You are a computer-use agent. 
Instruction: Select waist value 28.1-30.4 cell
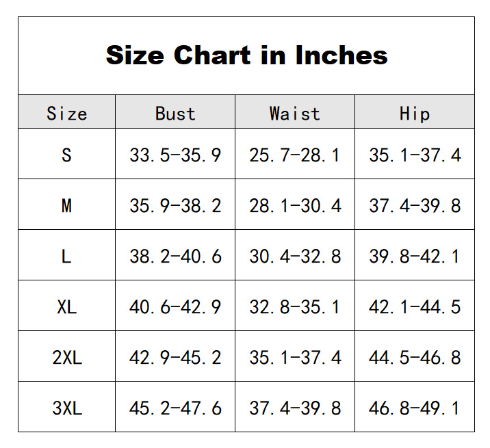point(295,205)
